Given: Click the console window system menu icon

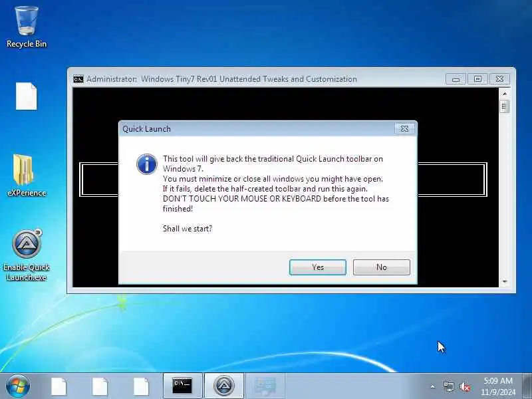Looking at the screenshot, I should pyautogui.click(x=78, y=79).
